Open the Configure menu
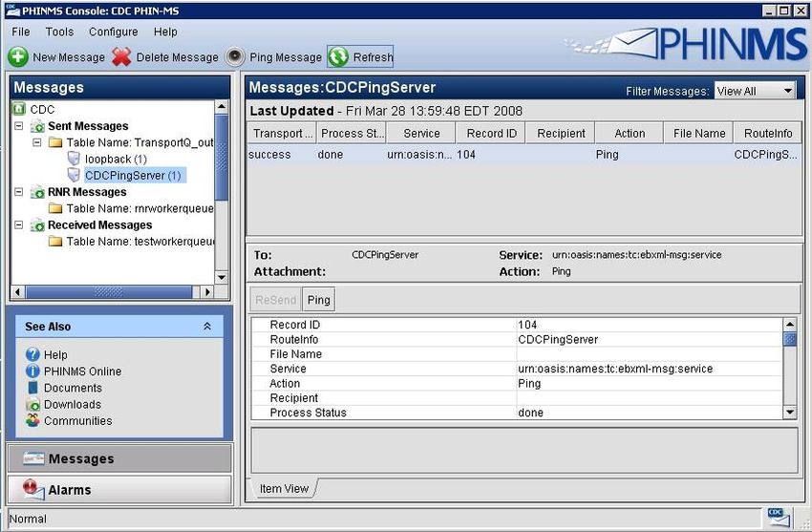The height and width of the screenshot is (532, 812). pyautogui.click(x=114, y=32)
